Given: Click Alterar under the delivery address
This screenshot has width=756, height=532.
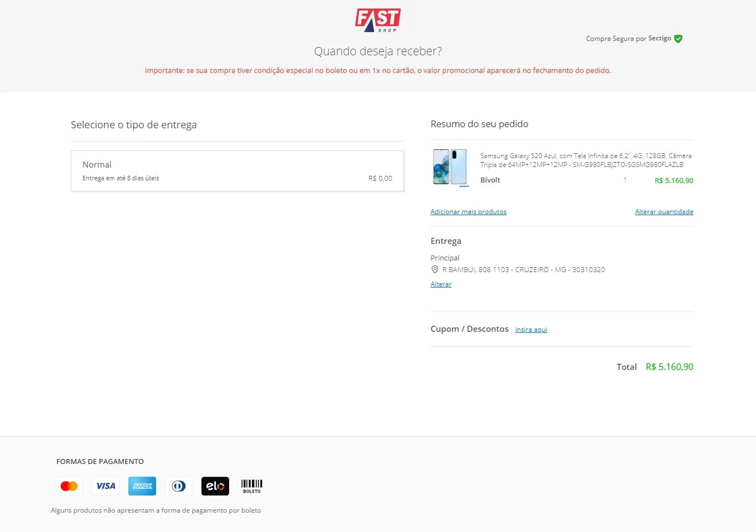Looking at the screenshot, I should pyautogui.click(x=441, y=284).
